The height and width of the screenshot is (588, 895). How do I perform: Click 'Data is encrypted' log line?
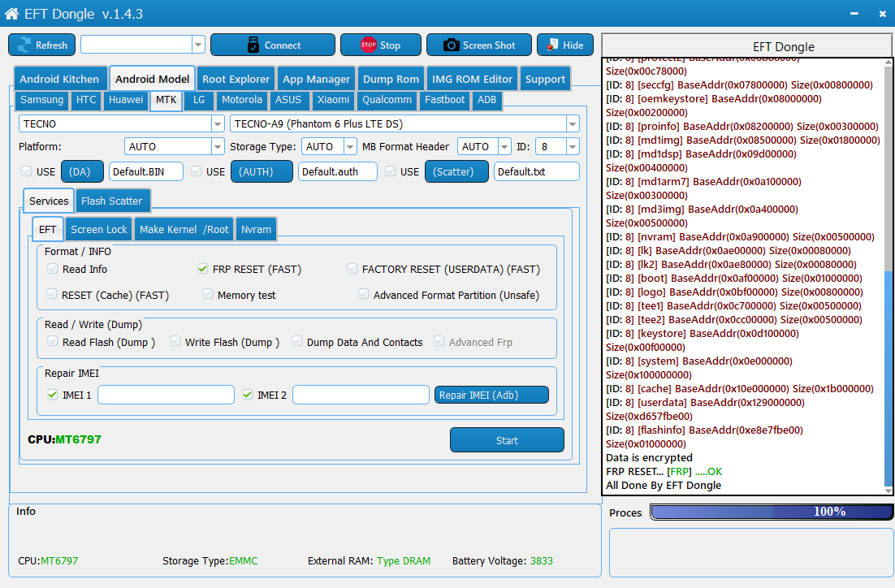[649, 458]
